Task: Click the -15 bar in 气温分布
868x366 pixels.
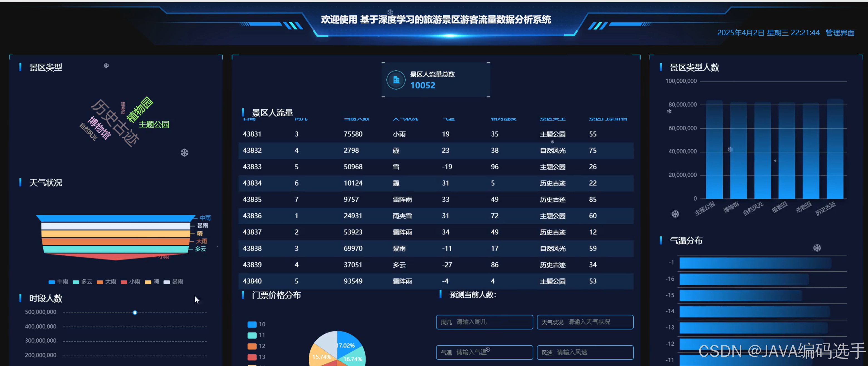Action: [741, 295]
